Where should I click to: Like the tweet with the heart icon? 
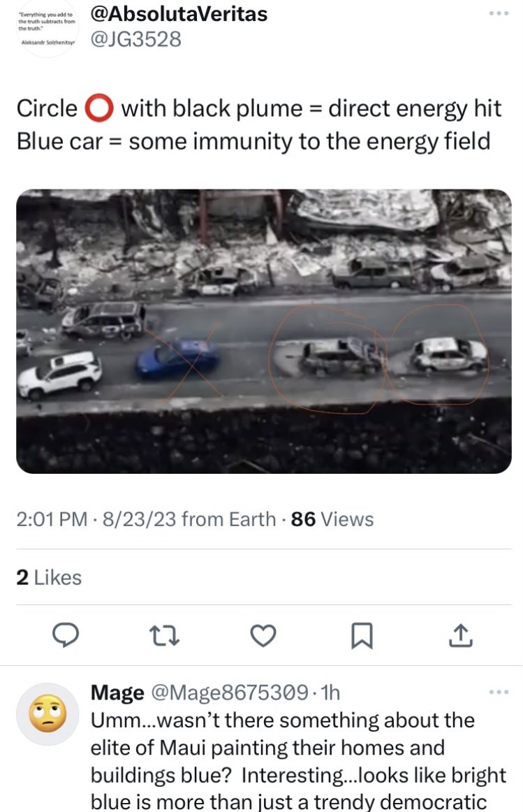pos(263,635)
